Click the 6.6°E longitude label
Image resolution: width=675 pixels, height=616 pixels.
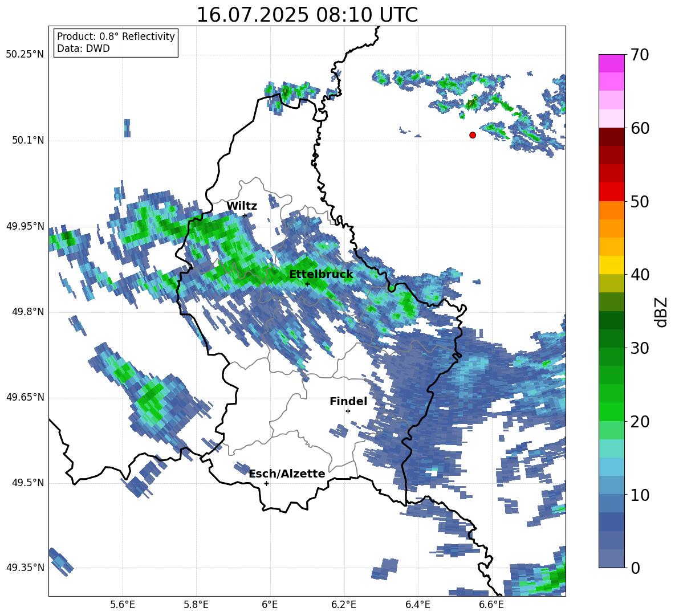(x=491, y=605)
